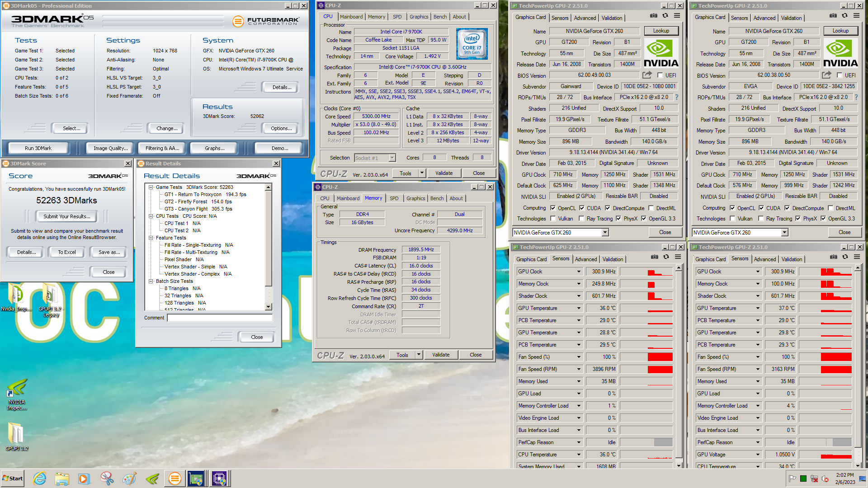868x488 pixels.
Task: Click Result Details list scrollbar thumb
Action: pos(269,238)
